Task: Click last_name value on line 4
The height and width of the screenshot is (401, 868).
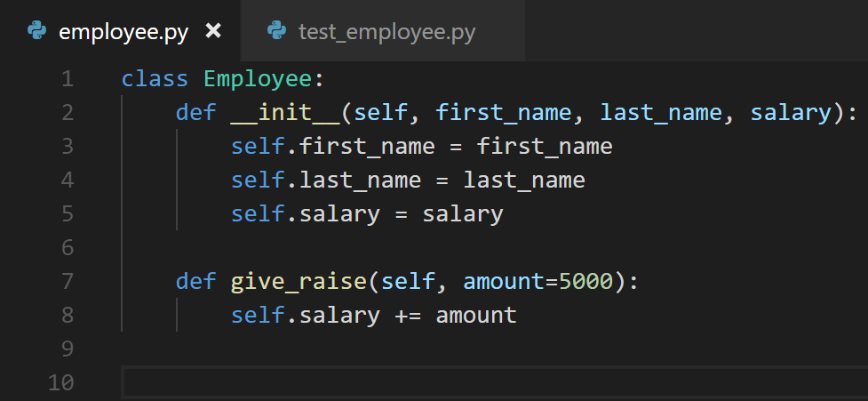Action: click(x=524, y=180)
